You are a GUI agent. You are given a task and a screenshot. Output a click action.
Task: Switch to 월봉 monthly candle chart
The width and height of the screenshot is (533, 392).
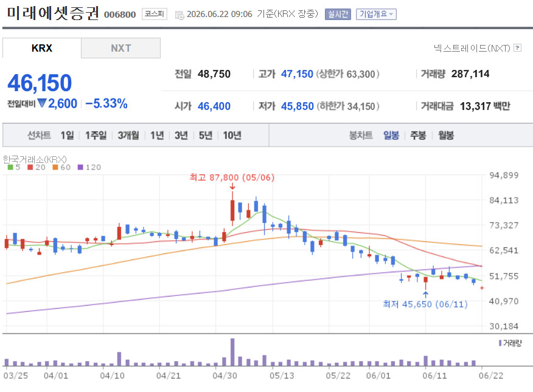446,136
